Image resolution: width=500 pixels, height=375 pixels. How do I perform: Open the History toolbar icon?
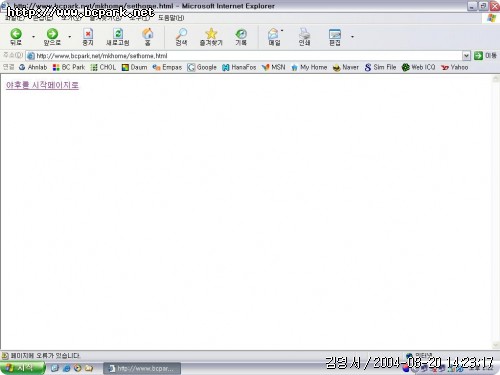[x=241, y=36]
